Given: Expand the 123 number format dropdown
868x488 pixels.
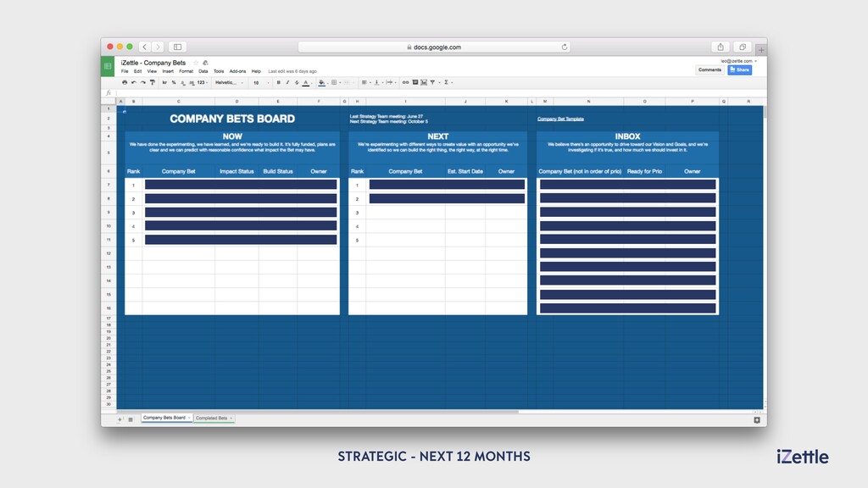Looking at the screenshot, I should tap(202, 82).
